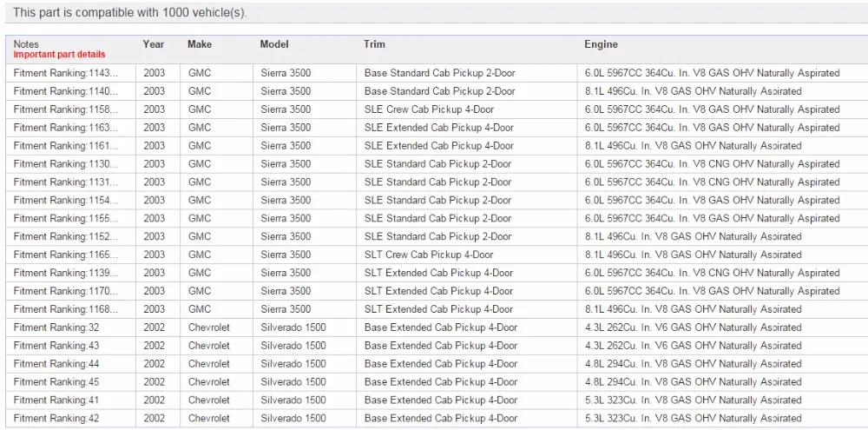Select the Fitment Ranking:1168... notes cell

click(x=71, y=309)
